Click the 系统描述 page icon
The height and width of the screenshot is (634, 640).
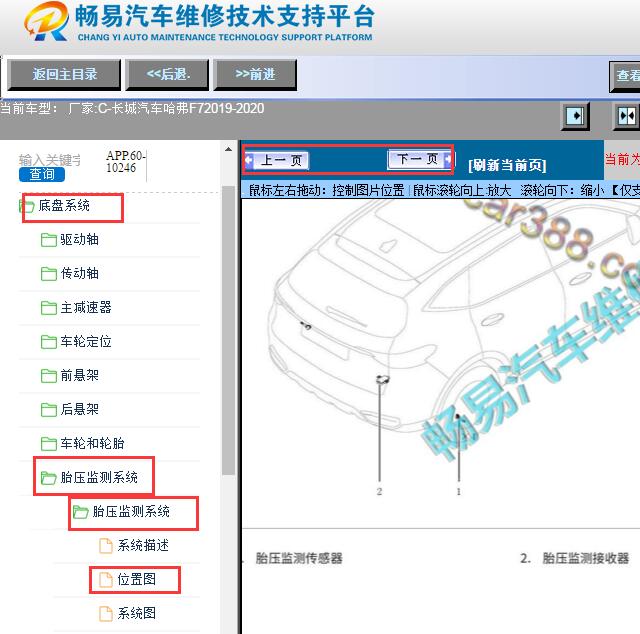point(106,545)
